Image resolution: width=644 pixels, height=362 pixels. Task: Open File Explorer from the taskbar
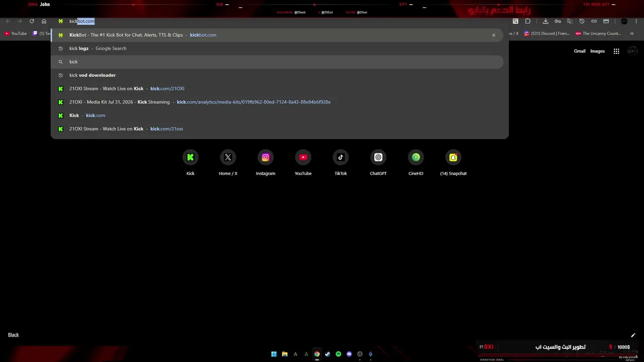click(x=285, y=354)
